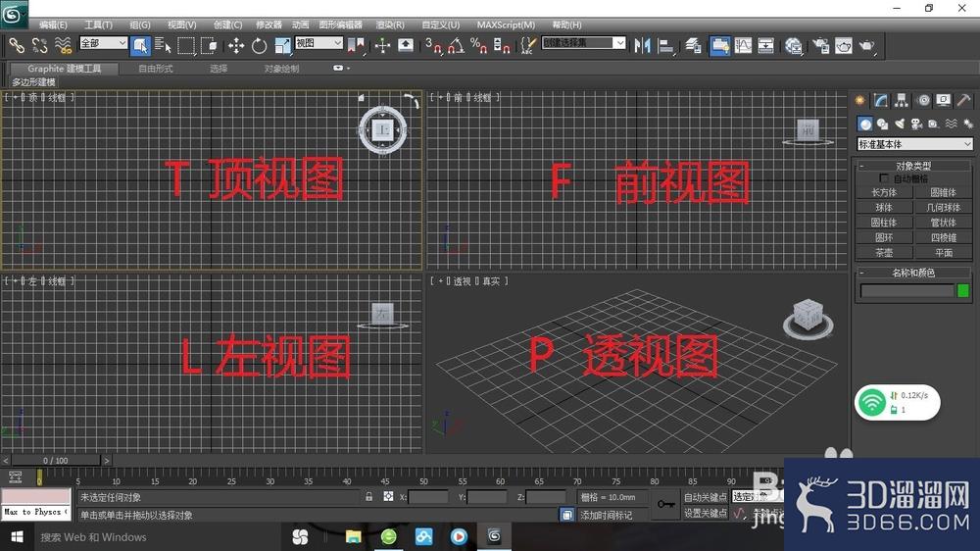Open the Motion command panel tab

923,100
